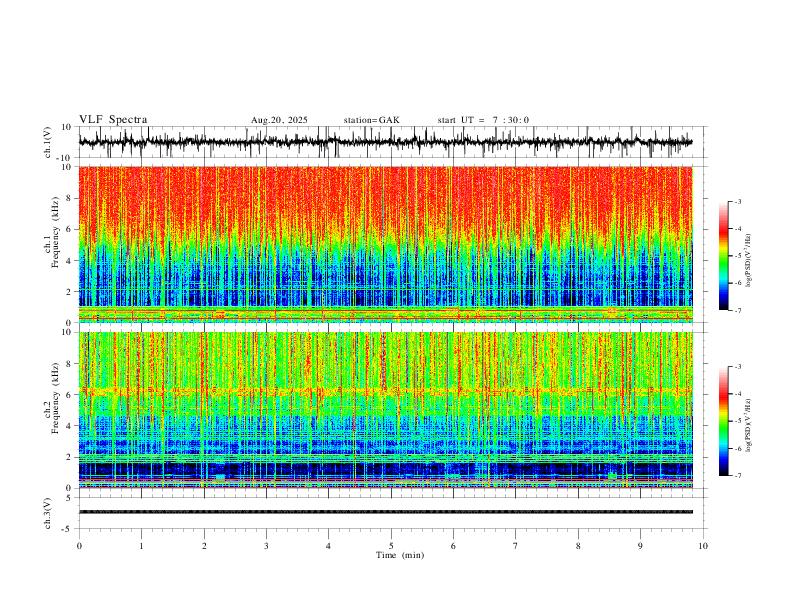Click the 'VLF Spectra' title text
The width and height of the screenshot is (792, 612).
pyautogui.click(x=113, y=120)
